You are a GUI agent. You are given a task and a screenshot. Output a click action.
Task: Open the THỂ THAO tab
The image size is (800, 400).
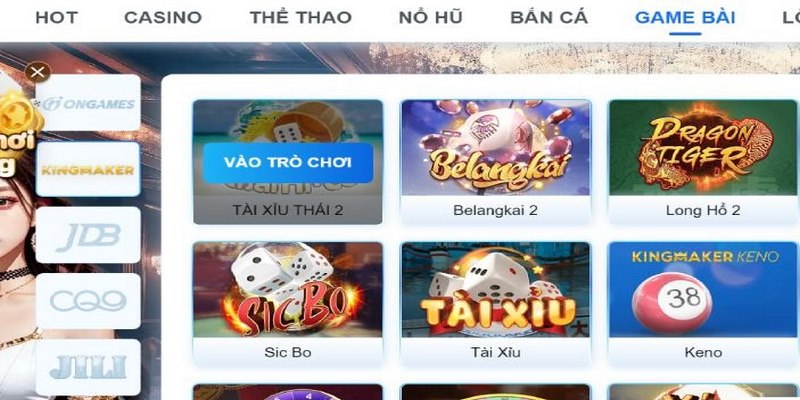pos(301,18)
